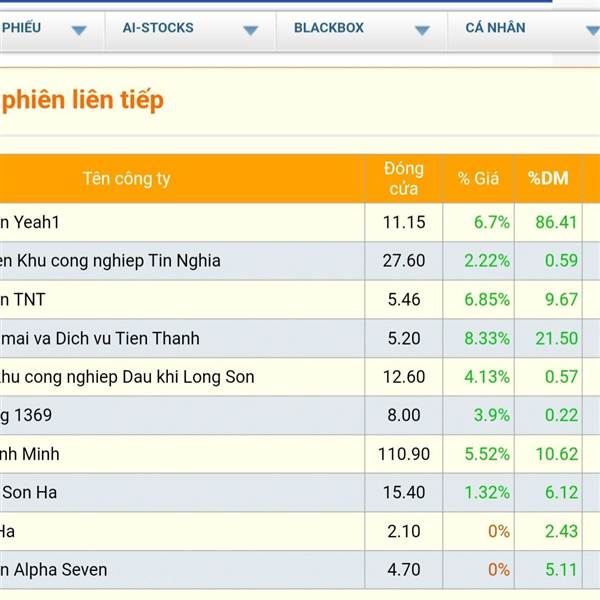The height and width of the screenshot is (600, 600).
Task: Expand the BLACKBOX dropdown arrow
Action: 422,30
